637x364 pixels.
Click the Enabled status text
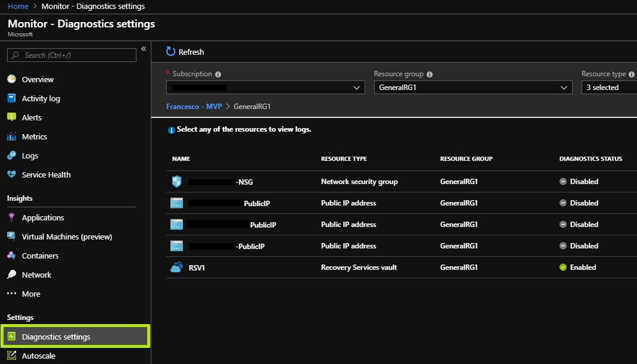583,267
